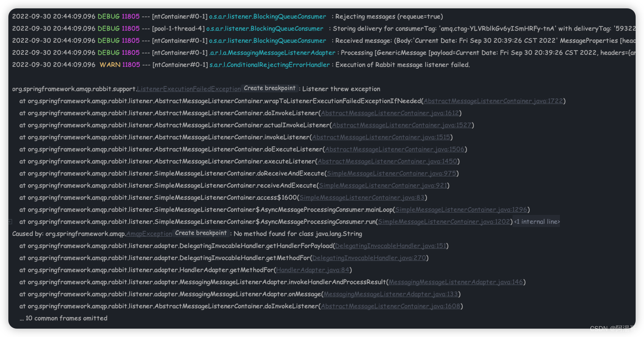Open SimpleMessageListenerContainer.java:1202 link
644x337 pixels.
point(444,221)
